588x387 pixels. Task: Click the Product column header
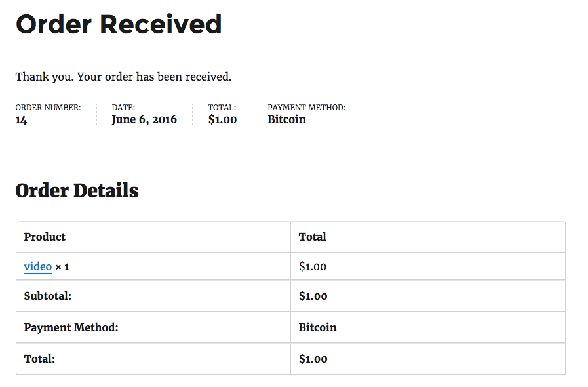[x=45, y=237]
